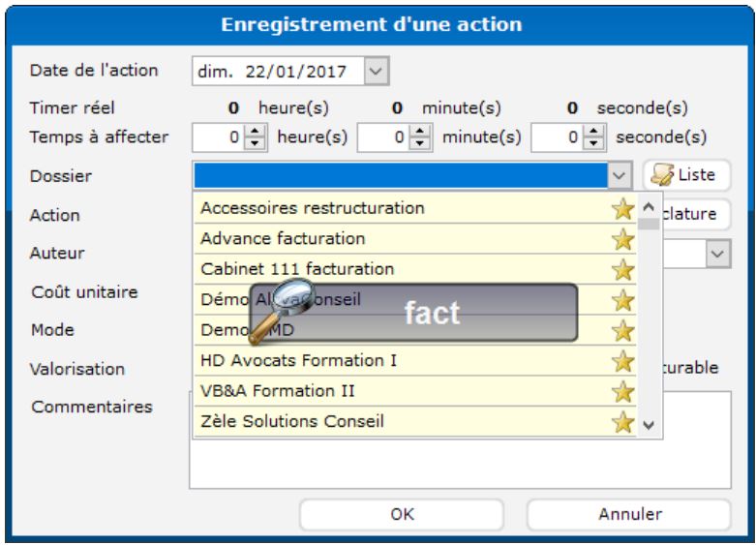The width and height of the screenshot is (756, 545).
Task: Choose Zèle Solutions Conseil in the list
Action: tap(292, 422)
